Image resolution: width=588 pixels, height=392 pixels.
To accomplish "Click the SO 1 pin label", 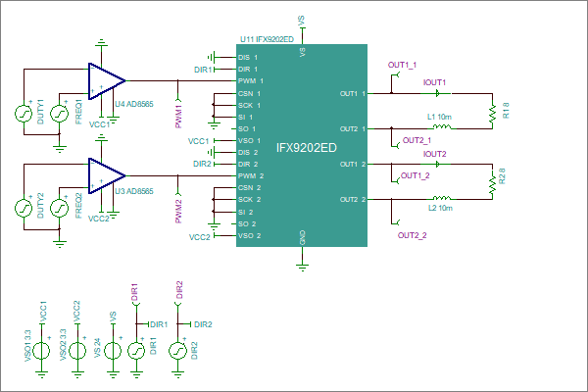I will [x=247, y=128].
